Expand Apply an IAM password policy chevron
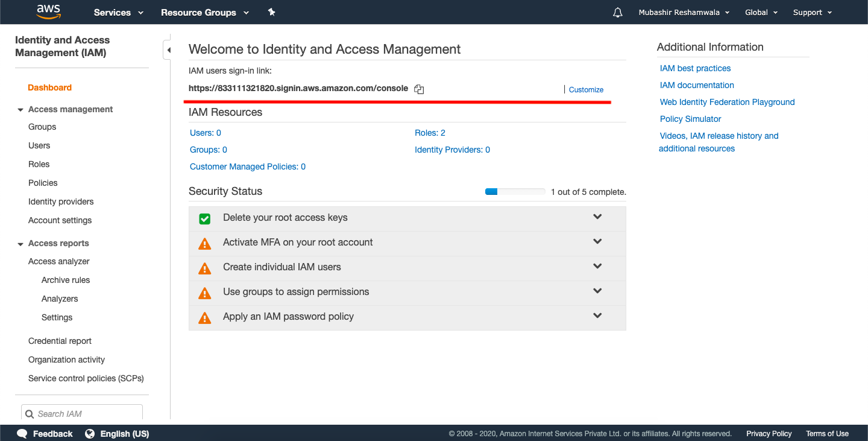Viewport: 868px width, 441px height. [597, 316]
